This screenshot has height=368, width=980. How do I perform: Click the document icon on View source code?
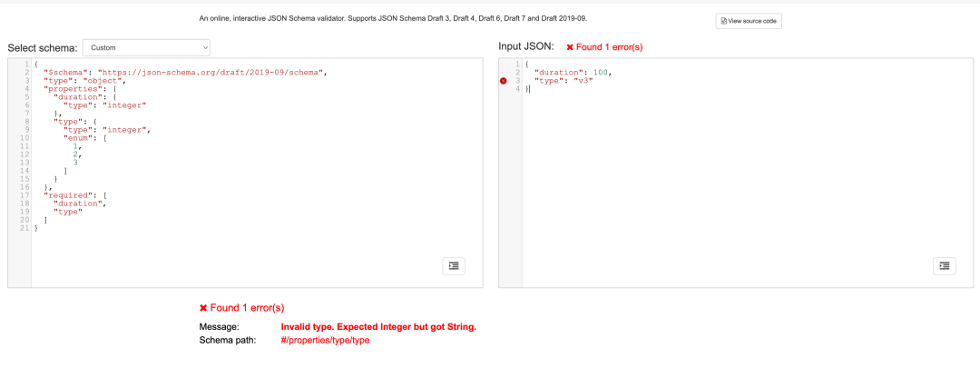tap(723, 21)
